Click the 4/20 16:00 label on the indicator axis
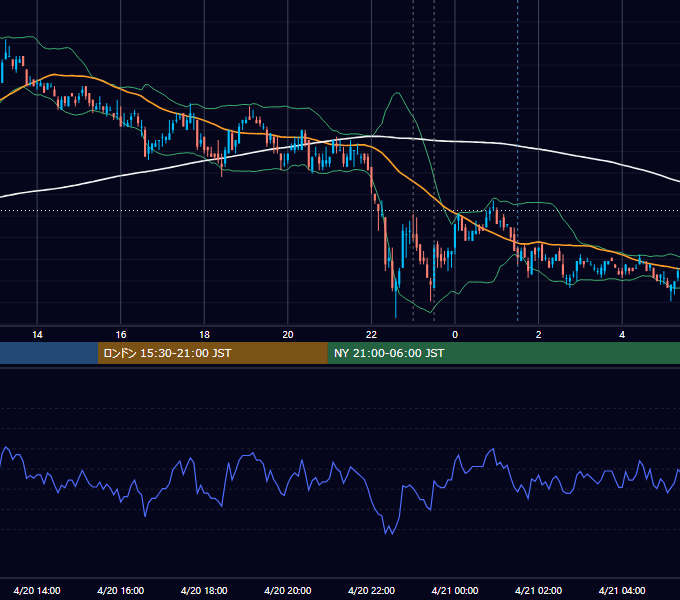680x600 pixels. [x=121, y=590]
